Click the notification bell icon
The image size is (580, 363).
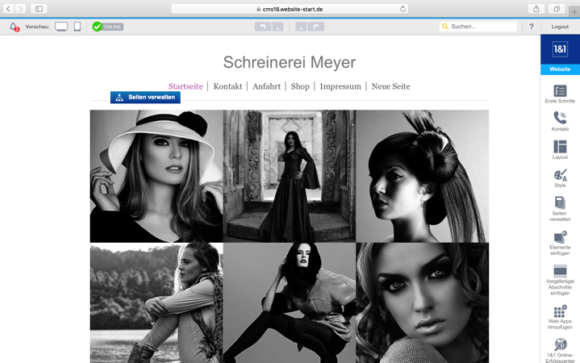14,27
